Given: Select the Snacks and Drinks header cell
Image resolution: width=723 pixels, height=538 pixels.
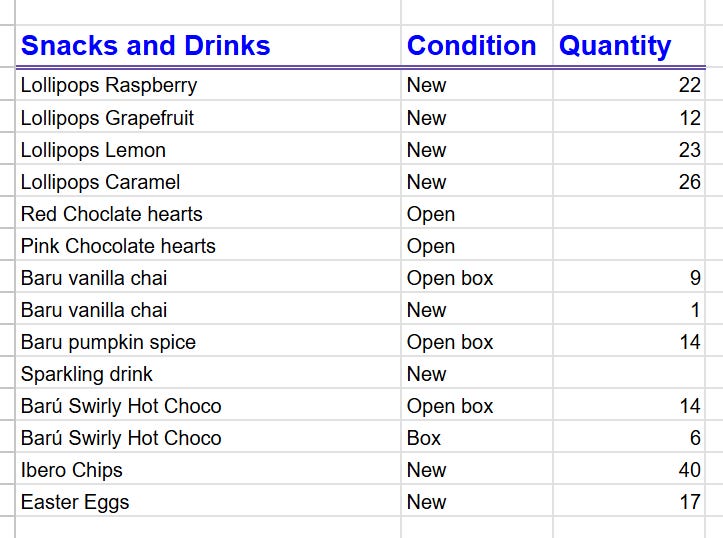Looking at the screenshot, I should pyautogui.click(x=208, y=46).
